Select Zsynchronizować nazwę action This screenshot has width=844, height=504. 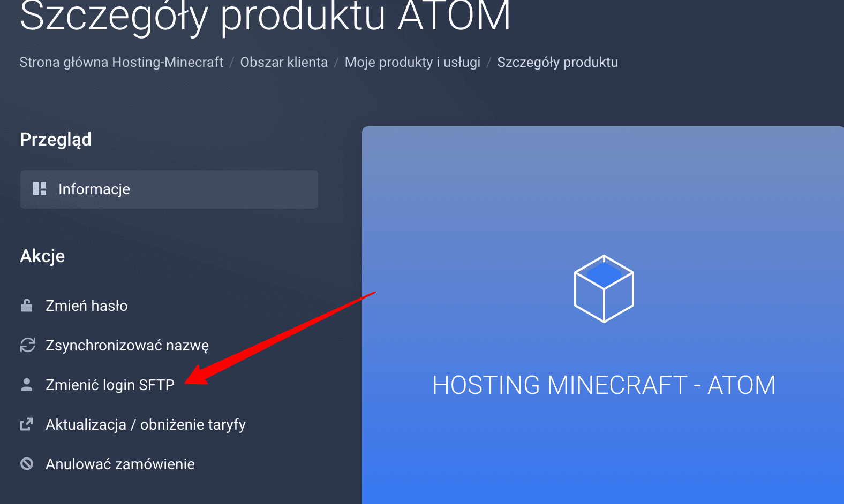(x=127, y=346)
